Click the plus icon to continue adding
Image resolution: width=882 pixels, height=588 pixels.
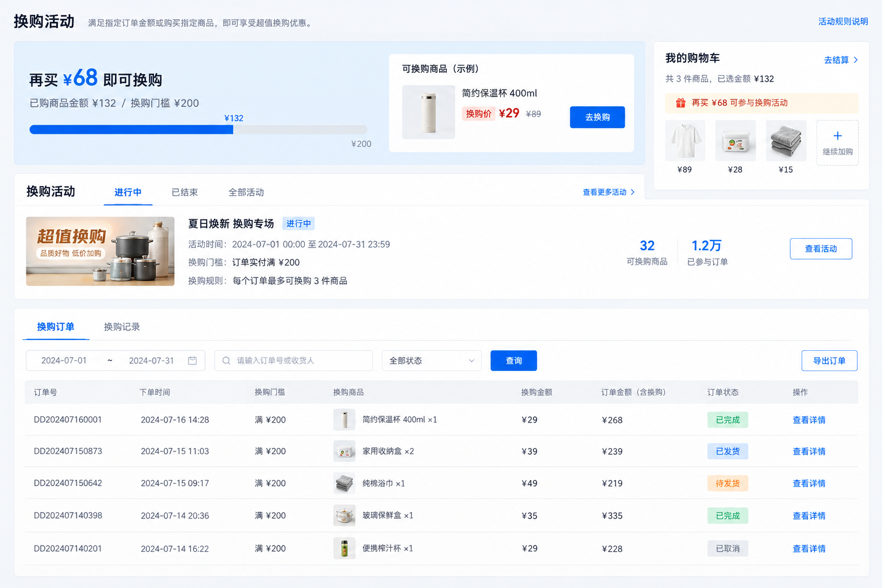(x=838, y=136)
